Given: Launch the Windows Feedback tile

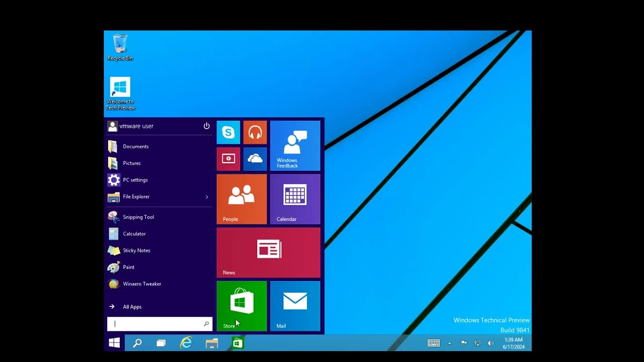Looking at the screenshot, I should pyautogui.click(x=295, y=146).
